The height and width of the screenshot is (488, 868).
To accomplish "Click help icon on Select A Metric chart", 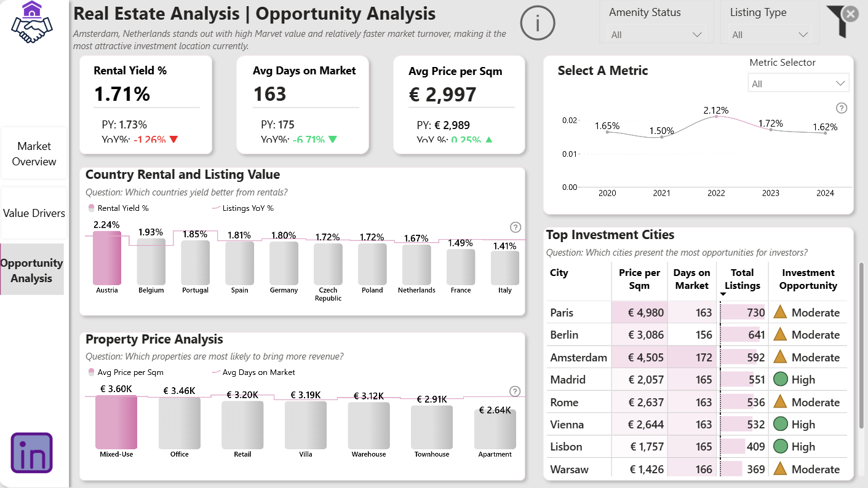I will point(842,108).
